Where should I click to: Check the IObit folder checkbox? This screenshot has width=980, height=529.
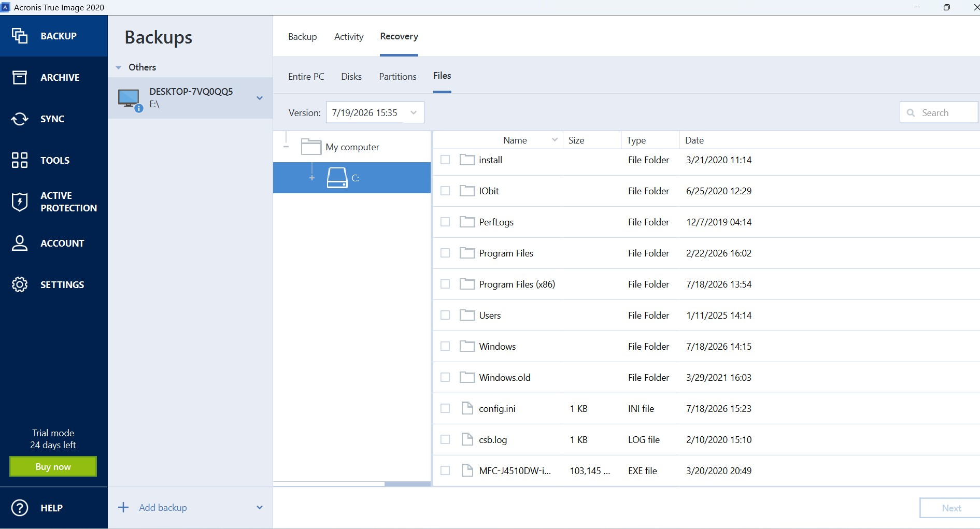coord(445,191)
